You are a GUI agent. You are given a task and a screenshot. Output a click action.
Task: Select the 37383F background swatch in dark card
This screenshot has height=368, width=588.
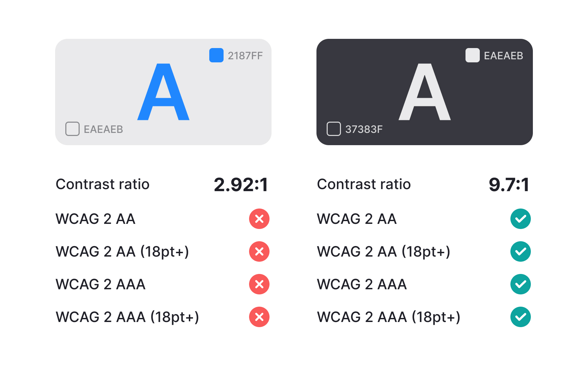(x=334, y=129)
